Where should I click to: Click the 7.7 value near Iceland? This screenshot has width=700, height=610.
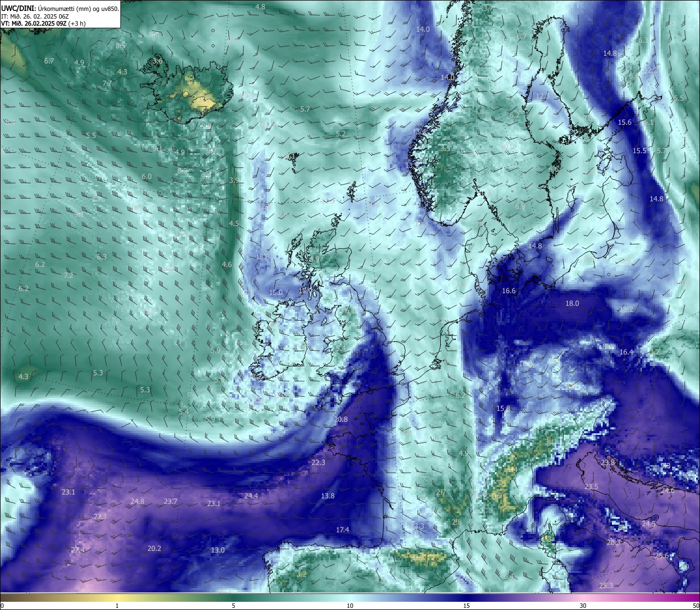[x=107, y=84]
